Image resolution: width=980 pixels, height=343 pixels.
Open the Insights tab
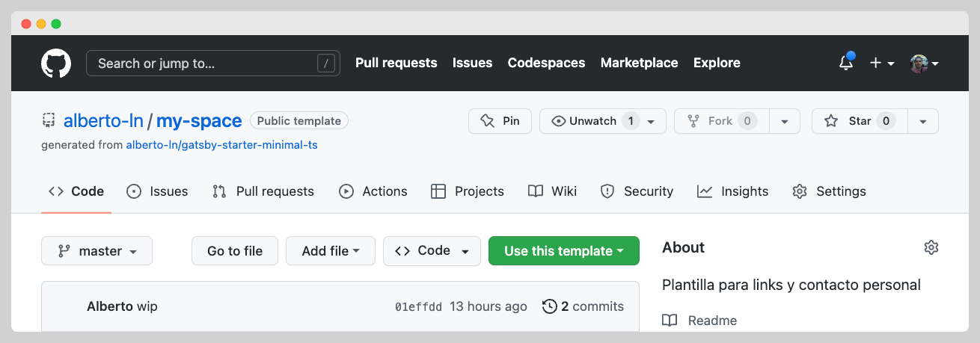(x=732, y=191)
